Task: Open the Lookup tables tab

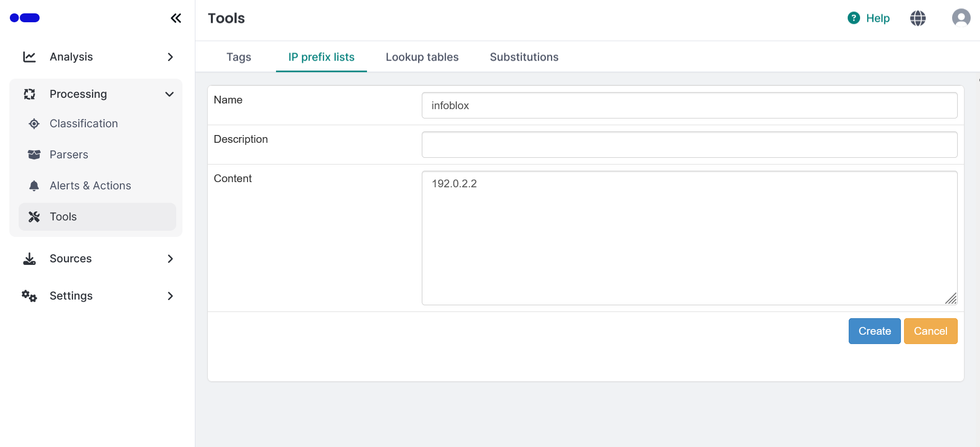Action: [x=422, y=57]
